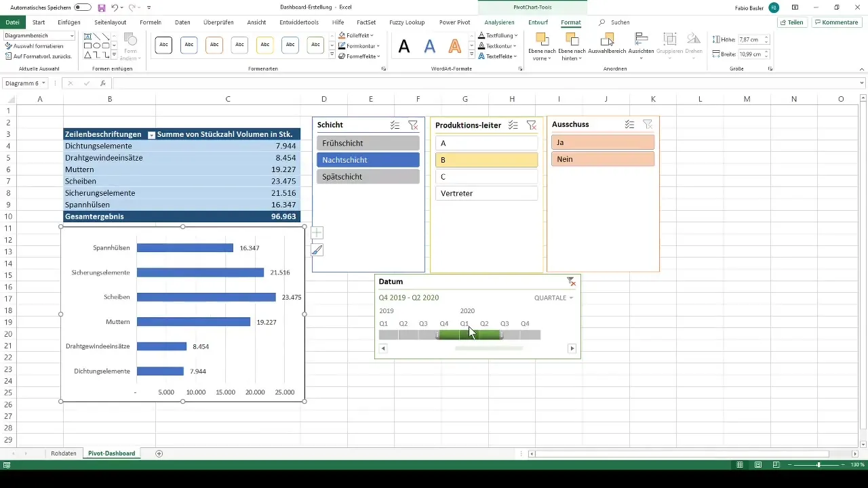Open the Diagrammbereich element dropdown

coord(71,35)
